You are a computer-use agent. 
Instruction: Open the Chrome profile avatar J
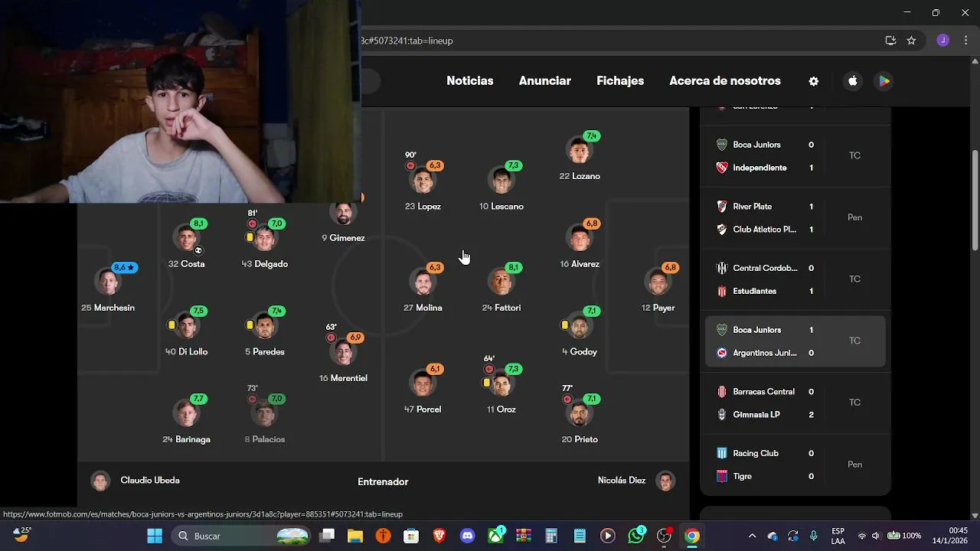pos(943,41)
